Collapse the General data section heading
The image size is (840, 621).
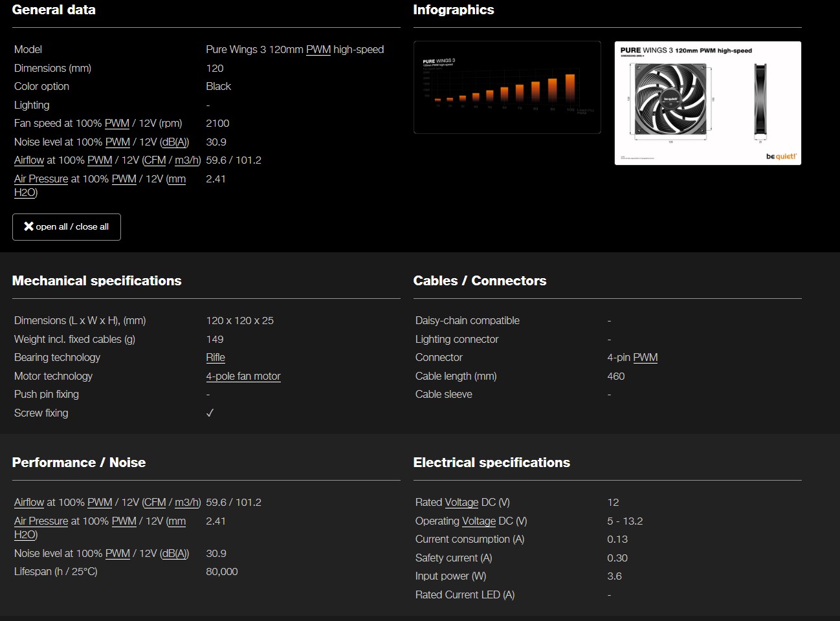coord(54,10)
